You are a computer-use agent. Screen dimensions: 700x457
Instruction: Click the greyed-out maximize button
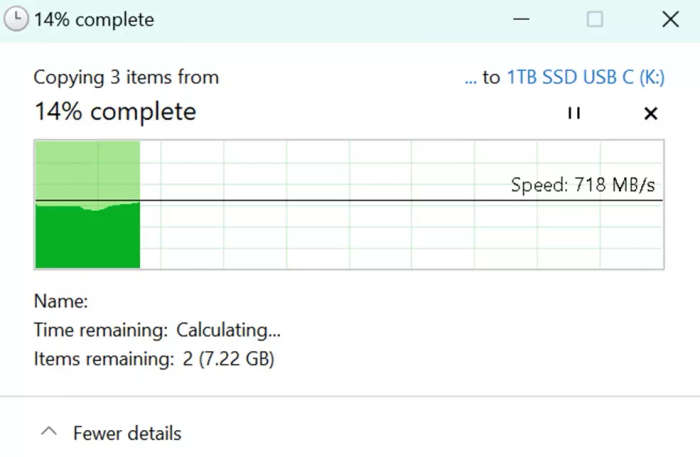click(x=595, y=19)
